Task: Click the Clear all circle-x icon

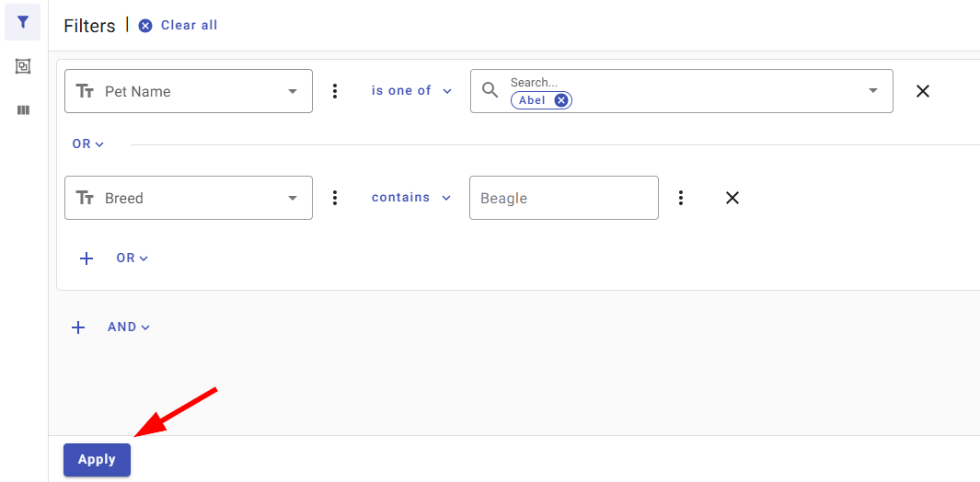Action: point(145,26)
